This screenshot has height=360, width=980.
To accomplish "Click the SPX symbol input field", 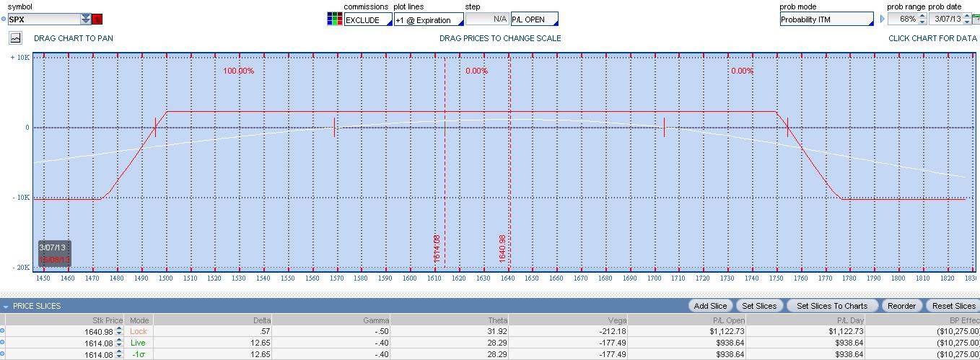I will tap(43, 19).
